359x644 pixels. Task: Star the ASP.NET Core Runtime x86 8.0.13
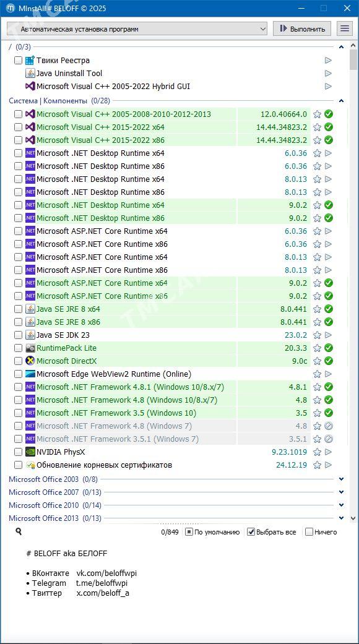[317, 270]
